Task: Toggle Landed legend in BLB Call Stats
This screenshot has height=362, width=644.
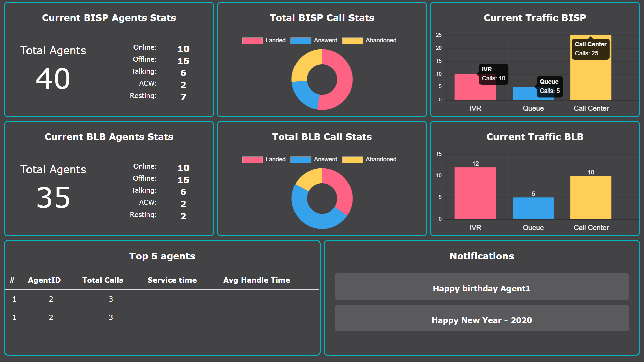Action: [x=264, y=159]
